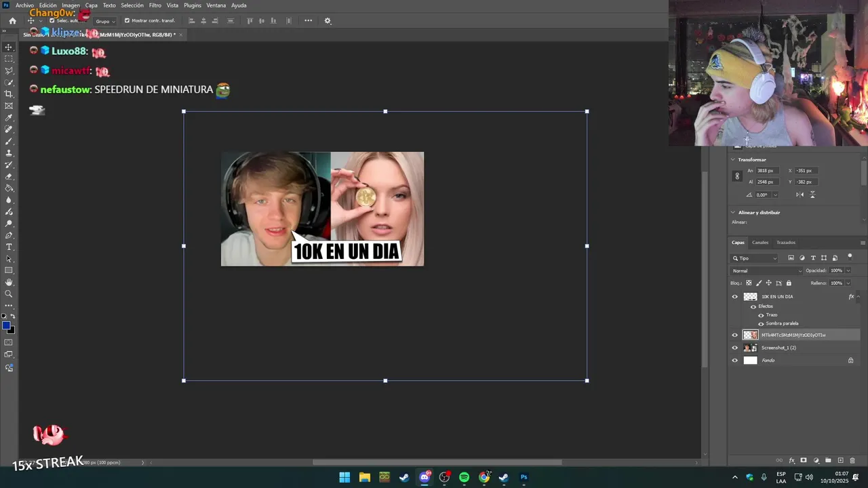Hide the MTk4MTc5MzM1MjYzODIyOTIw layer
Image resolution: width=868 pixels, height=488 pixels.
pyautogui.click(x=734, y=335)
